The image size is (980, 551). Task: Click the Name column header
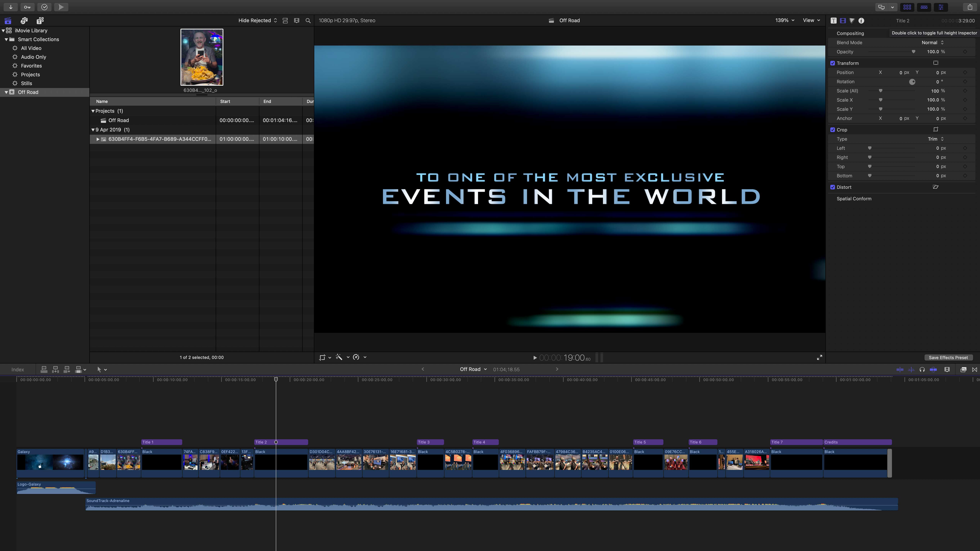click(x=153, y=101)
